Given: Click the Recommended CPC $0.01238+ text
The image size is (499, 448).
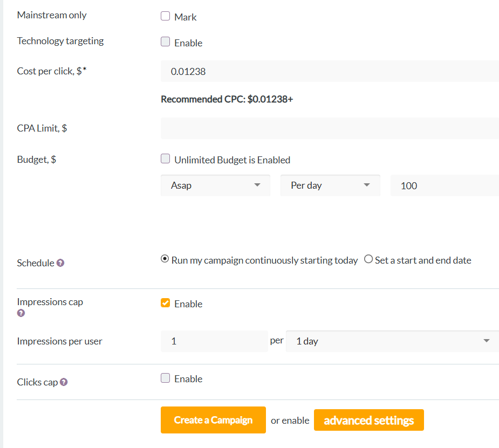Looking at the screenshot, I should click(227, 99).
